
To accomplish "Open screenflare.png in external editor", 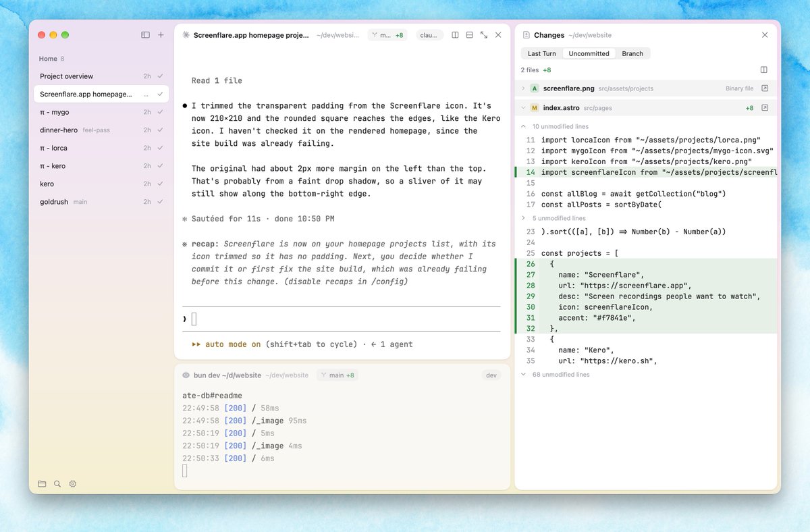I will tap(765, 88).
